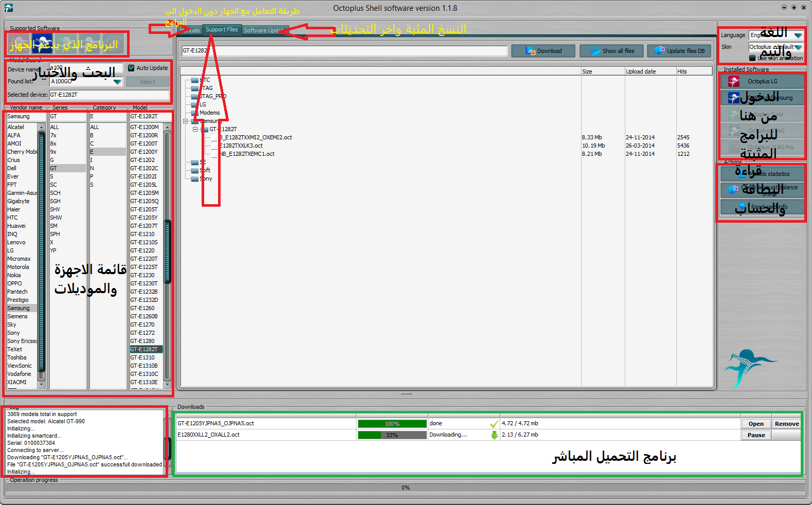The height and width of the screenshot is (505, 812).
Task: Click up arrow of Vendor list scrollbar
Action: (42, 127)
